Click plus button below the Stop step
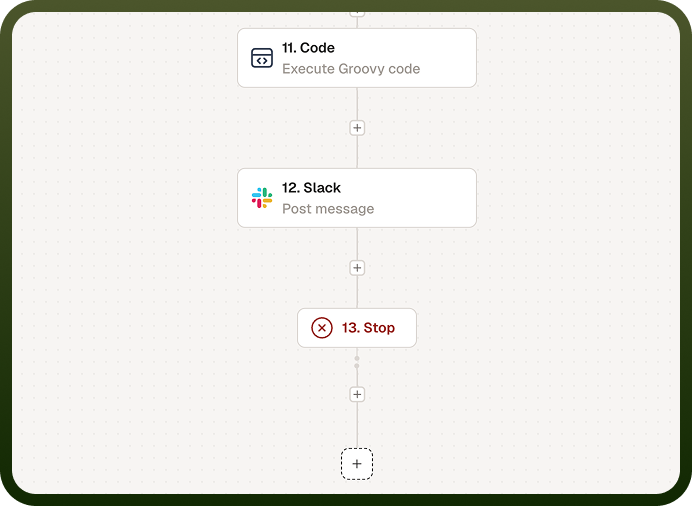This screenshot has height=506, width=692. point(357,394)
